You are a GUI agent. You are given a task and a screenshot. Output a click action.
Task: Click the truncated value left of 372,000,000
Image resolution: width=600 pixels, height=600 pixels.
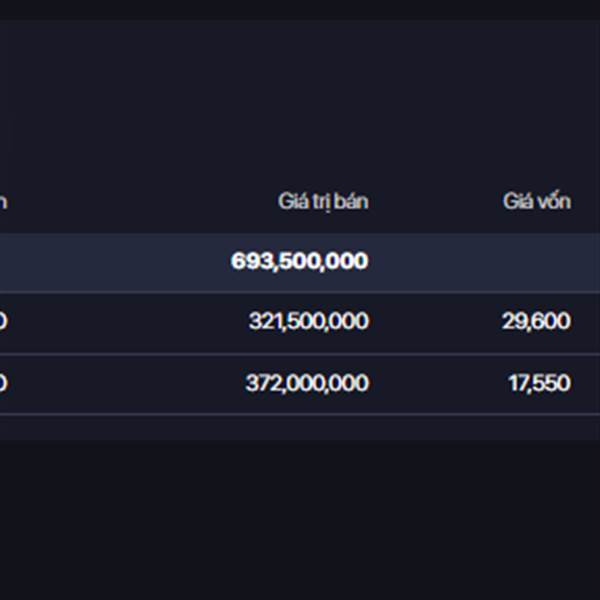[3, 383]
